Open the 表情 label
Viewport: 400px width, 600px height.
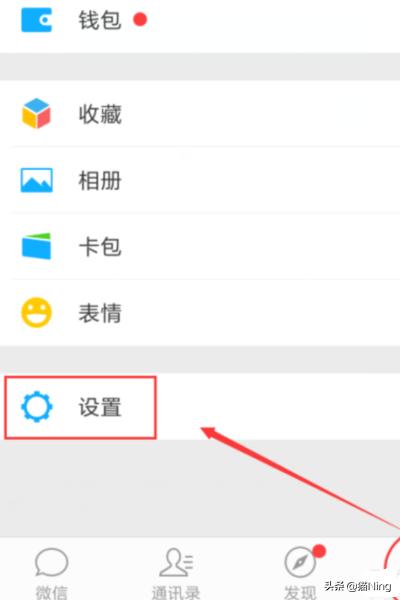[100, 313]
